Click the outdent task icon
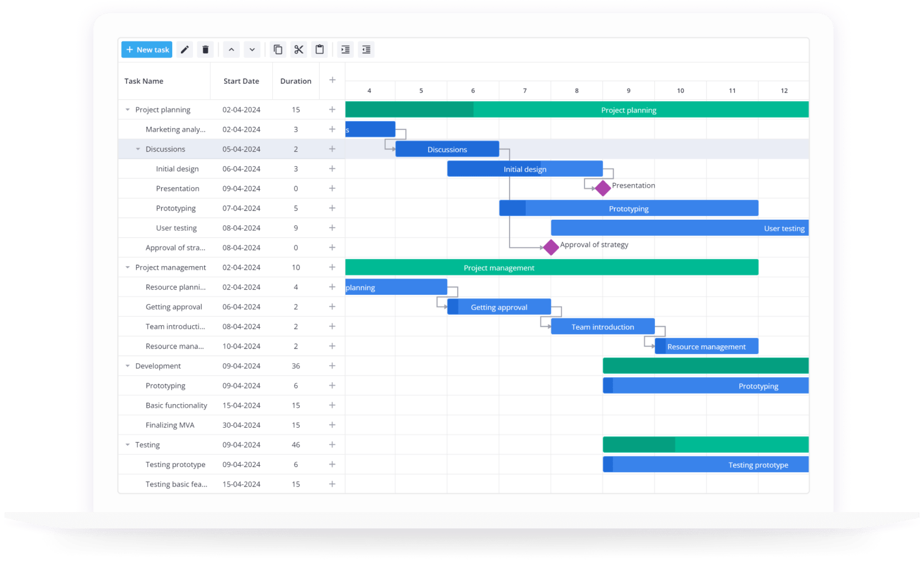The width and height of the screenshot is (924, 562). 366,49
